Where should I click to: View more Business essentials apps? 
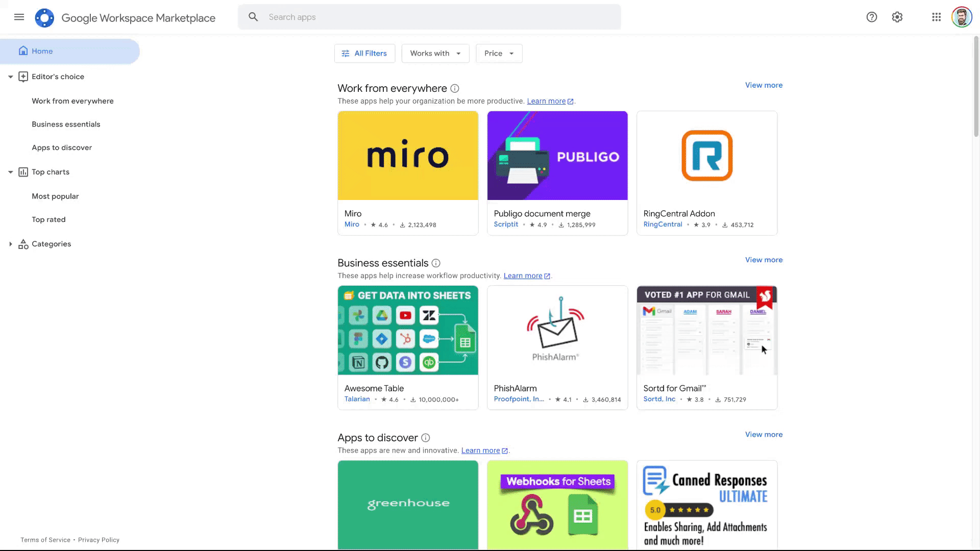(764, 260)
